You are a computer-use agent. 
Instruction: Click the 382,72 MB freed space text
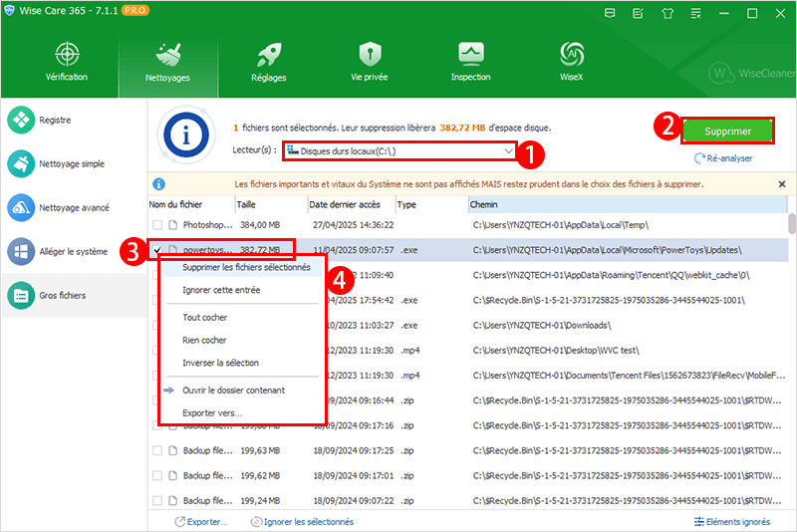pos(462,128)
